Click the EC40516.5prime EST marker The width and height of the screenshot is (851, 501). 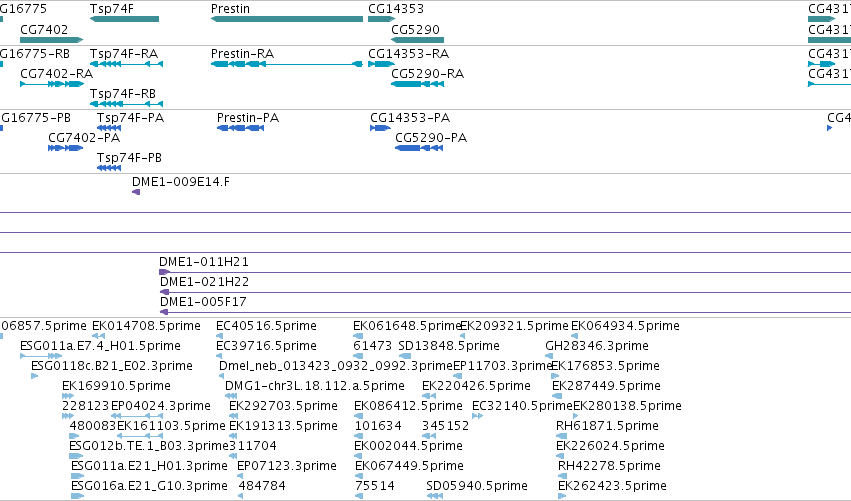(x=219, y=337)
